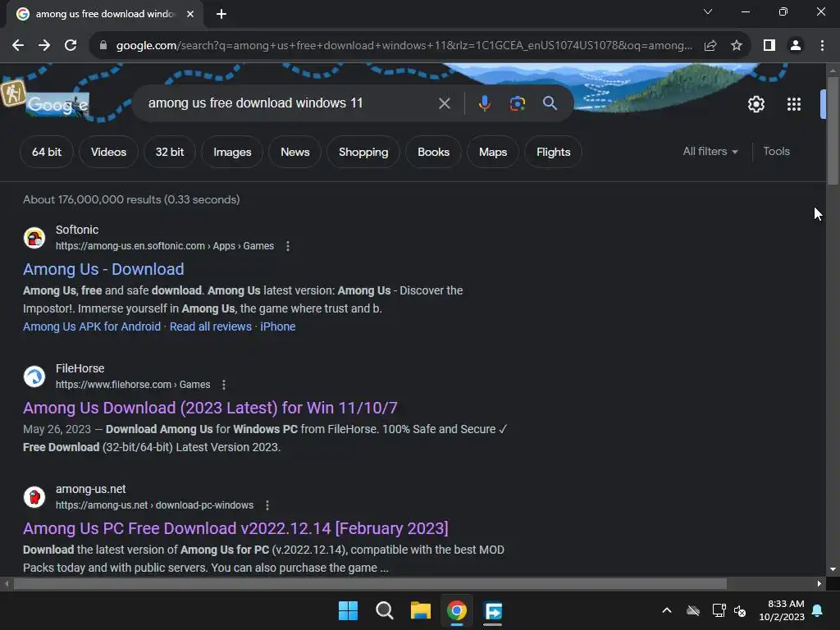The image size is (840, 630).
Task: Open Among Us APK for Android link
Action: click(x=92, y=326)
